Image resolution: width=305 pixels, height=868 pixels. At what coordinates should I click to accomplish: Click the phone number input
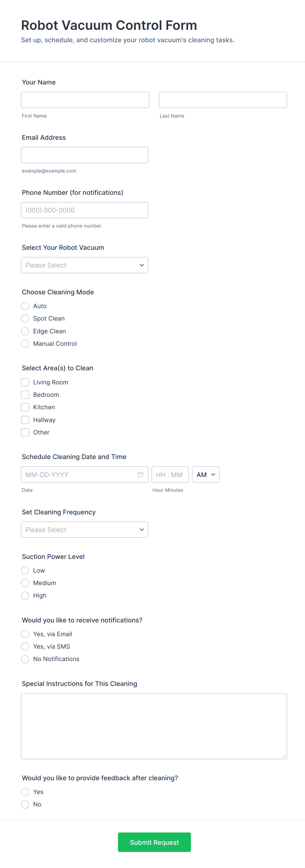(84, 210)
